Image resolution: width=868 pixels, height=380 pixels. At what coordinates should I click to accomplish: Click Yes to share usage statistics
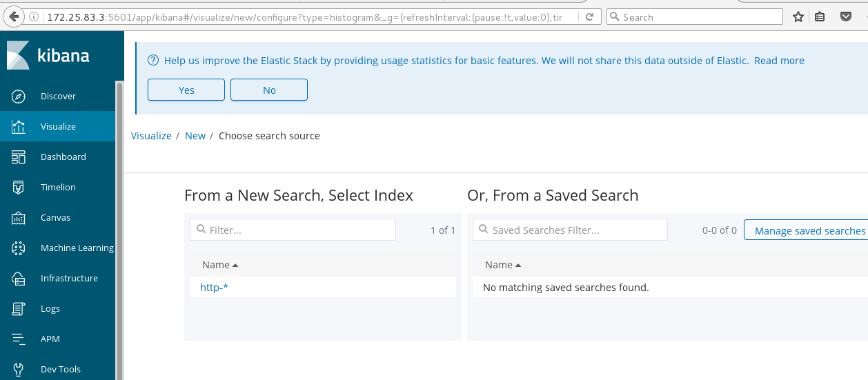pos(186,90)
